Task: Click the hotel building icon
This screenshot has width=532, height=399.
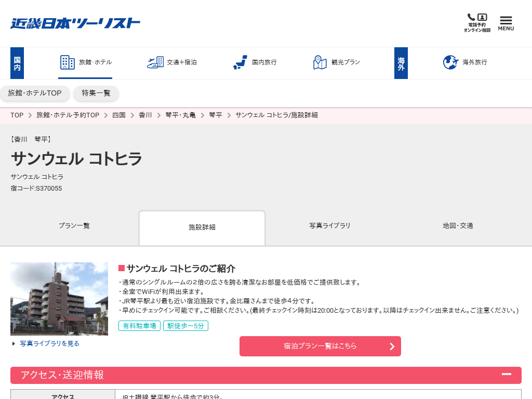Action: pyautogui.click(x=67, y=62)
